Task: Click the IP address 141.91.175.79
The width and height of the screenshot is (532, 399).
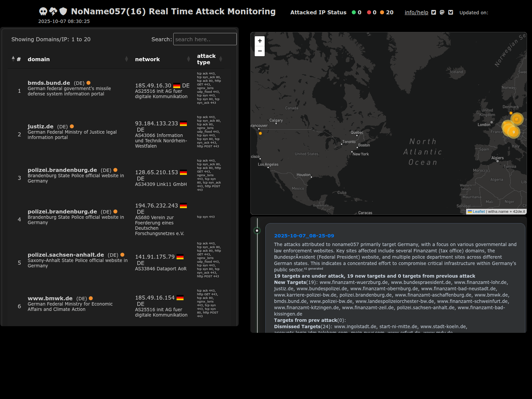Action: [x=155, y=257]
